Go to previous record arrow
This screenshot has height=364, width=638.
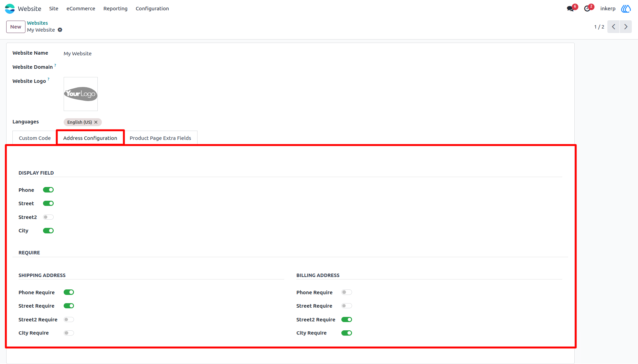point(614,27)
